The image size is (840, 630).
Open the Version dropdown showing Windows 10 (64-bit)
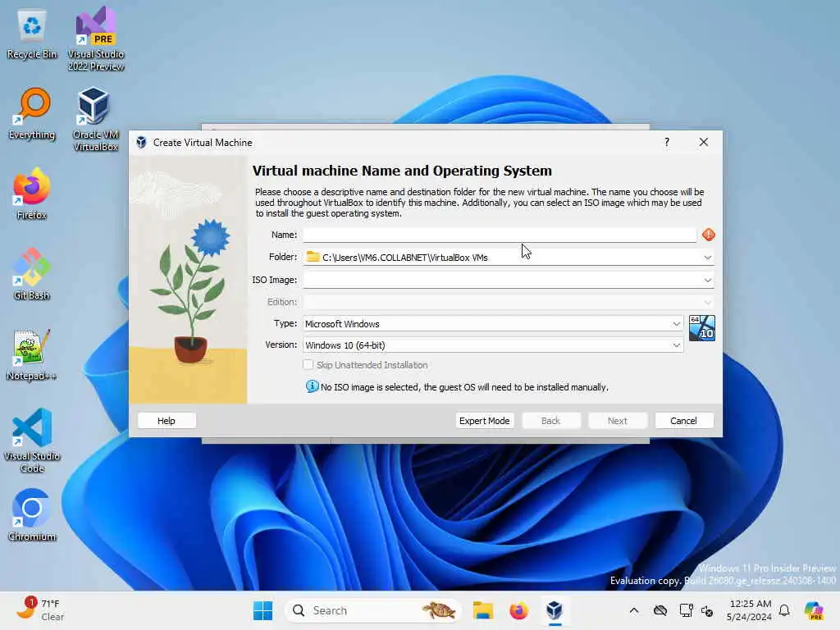493,345
